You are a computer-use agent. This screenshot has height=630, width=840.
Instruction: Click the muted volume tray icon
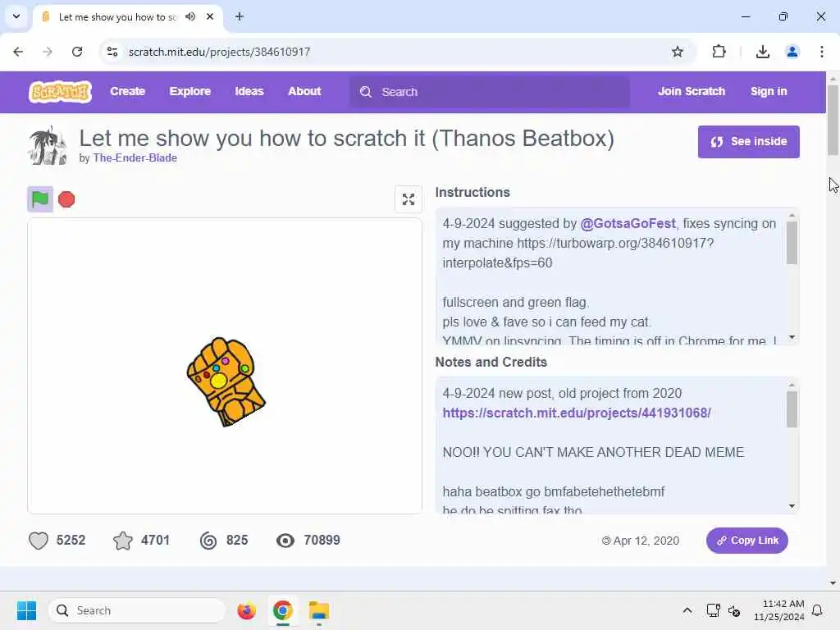[x=734, y=610]
